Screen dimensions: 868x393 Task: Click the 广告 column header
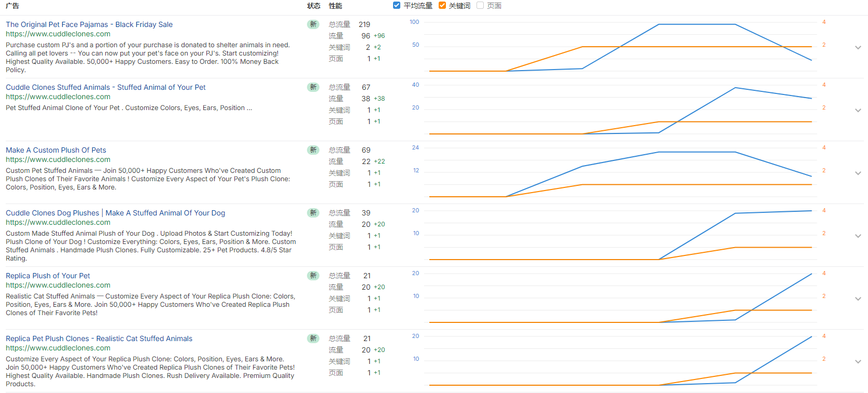point(12,6)
